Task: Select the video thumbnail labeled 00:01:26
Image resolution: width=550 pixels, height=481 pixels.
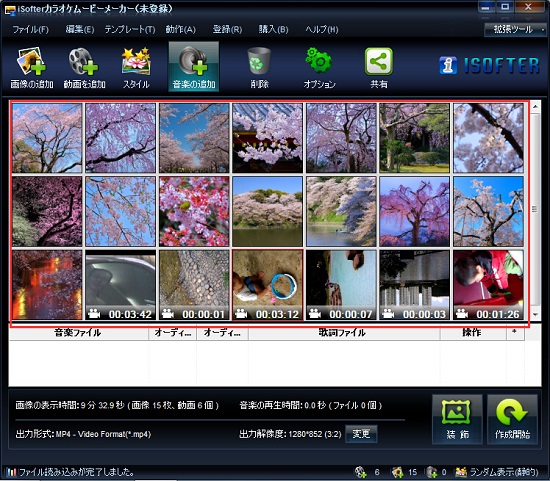Action: tap(488, 285)
